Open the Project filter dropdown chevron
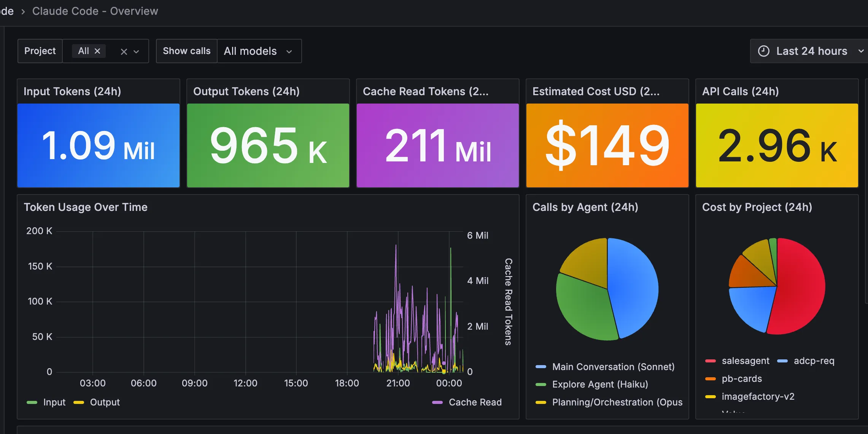This screenshot has height=434, width=868. (136, 51)
